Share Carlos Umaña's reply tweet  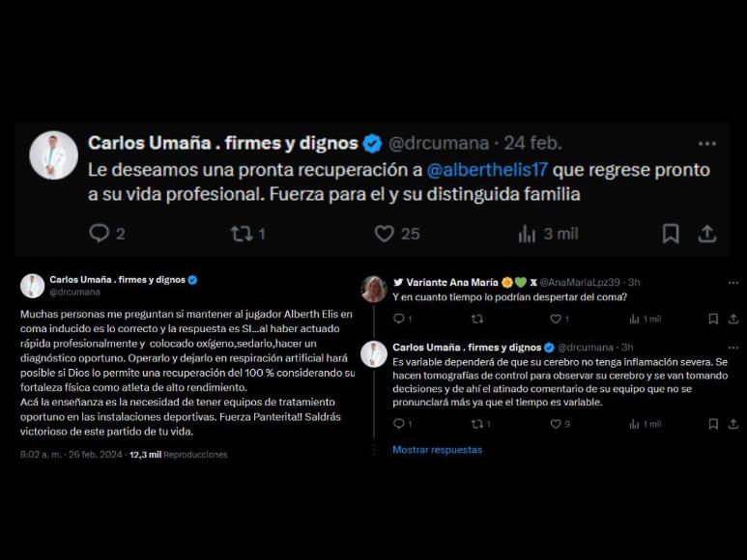click(733, 424)
